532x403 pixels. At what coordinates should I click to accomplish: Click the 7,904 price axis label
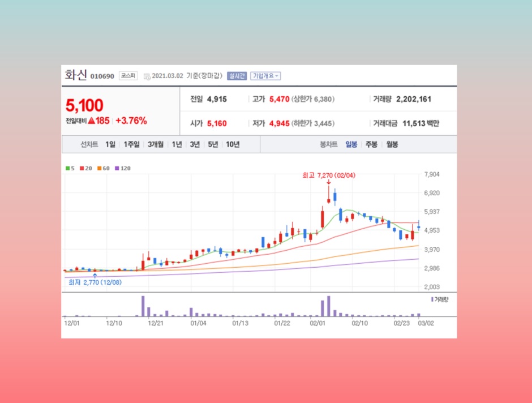click(432, 174)
